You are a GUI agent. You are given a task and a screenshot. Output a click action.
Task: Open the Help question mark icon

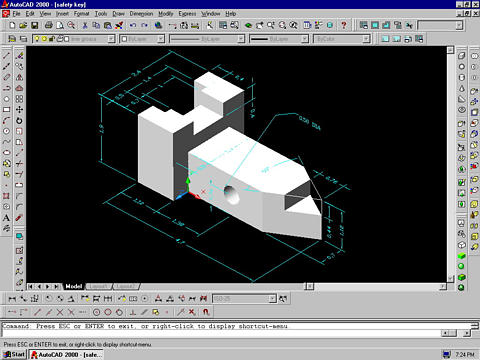tap(344, 25)
